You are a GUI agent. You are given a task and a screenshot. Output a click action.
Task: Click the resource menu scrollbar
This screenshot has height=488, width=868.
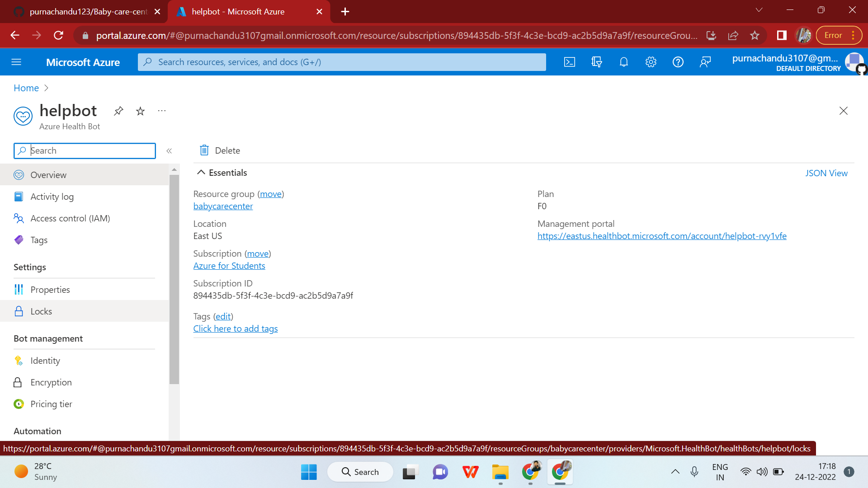pos(174,279)
